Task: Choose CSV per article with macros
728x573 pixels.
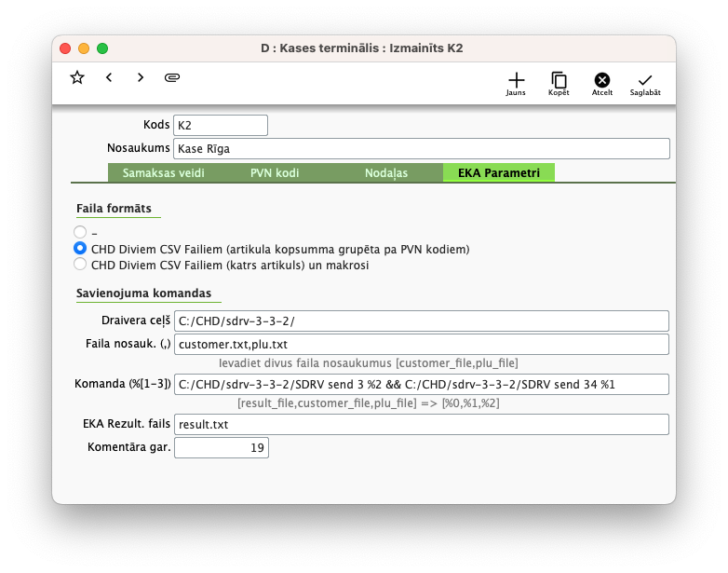Action: pyautogui.click(x=81, y=265)
